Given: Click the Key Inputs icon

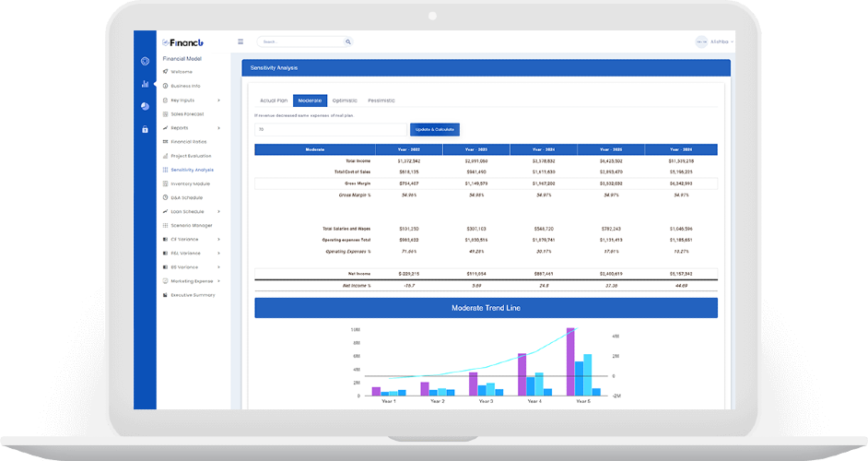Looking at the screenshot, I should tap(165, 100).
